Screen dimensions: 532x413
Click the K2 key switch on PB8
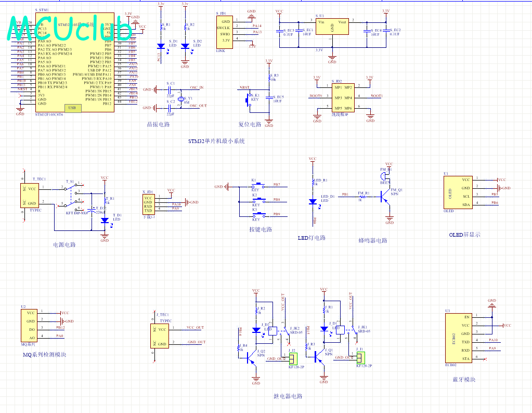(x=258, y=201)
